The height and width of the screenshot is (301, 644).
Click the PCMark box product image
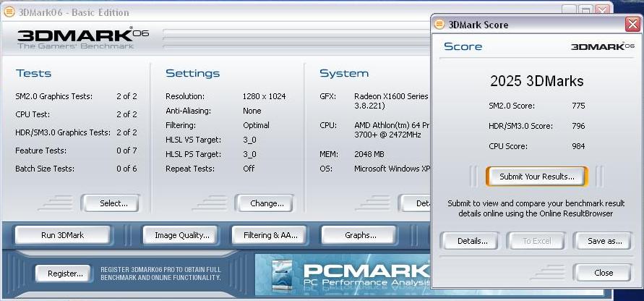282,275
